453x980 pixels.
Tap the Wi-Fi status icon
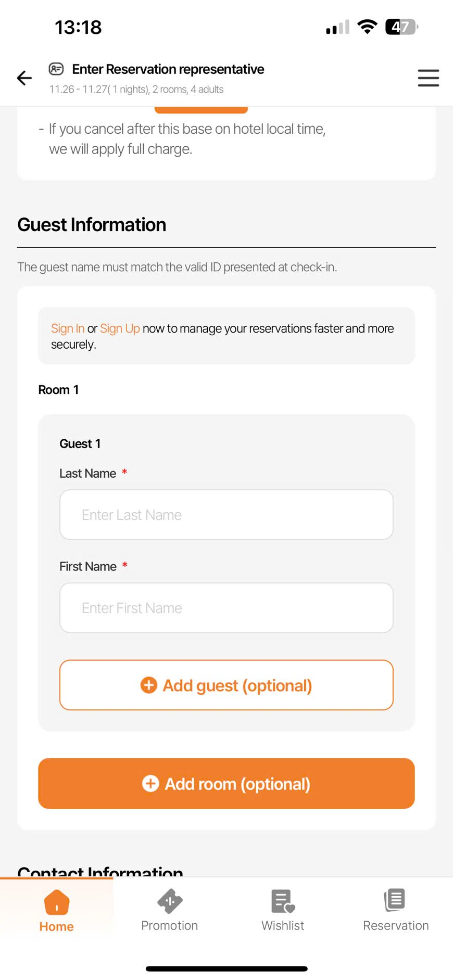[367, 27]
